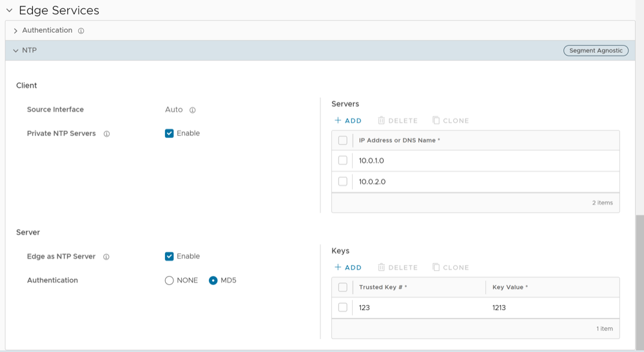The image size is (644, 352).
Task: Click the Segment Agnostic badge
Action: [595, 50]
